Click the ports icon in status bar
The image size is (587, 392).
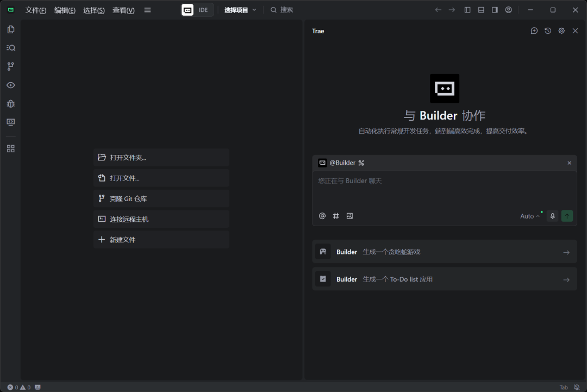pyautogui.click(x=38, y=388)
